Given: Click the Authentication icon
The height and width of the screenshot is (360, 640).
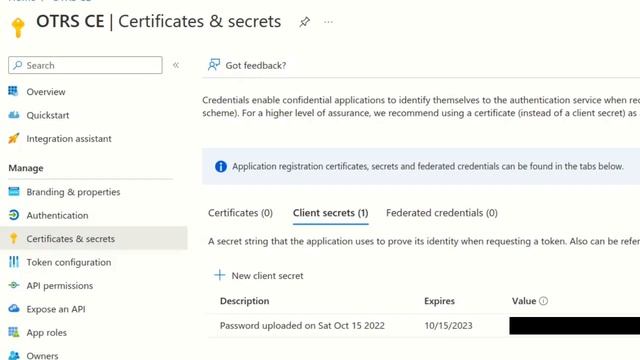Looking at the screenshot, I should click(x=13, y=215).
